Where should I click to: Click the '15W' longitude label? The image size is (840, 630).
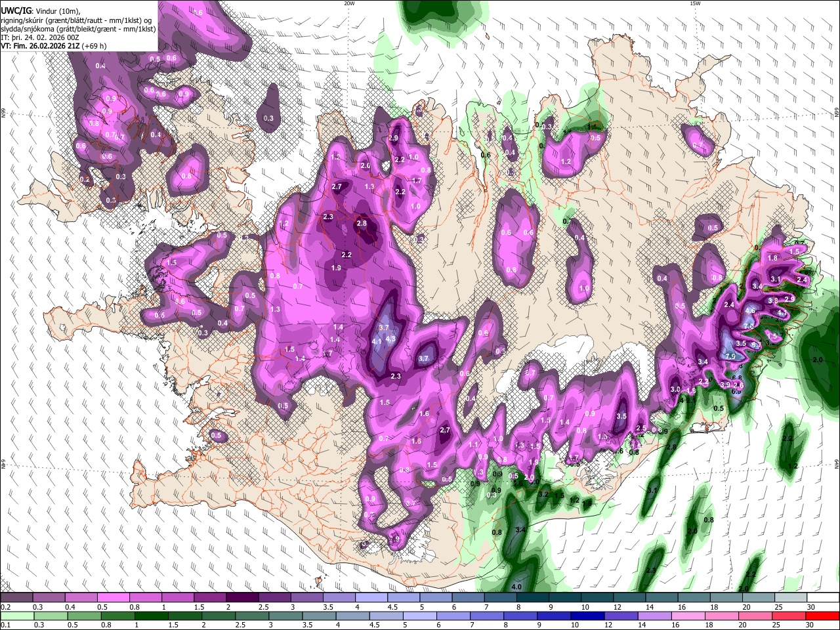coord(694,3)
